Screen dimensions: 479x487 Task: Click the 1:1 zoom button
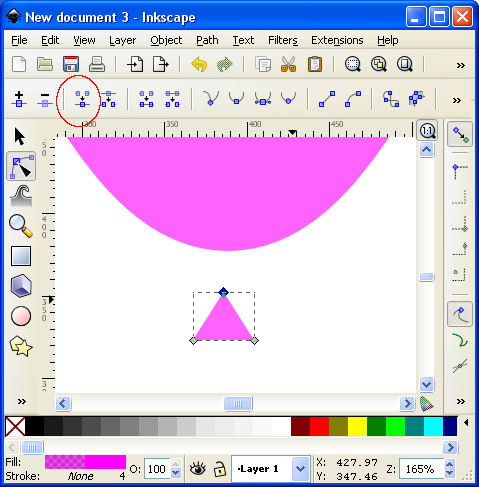point(428,131)
